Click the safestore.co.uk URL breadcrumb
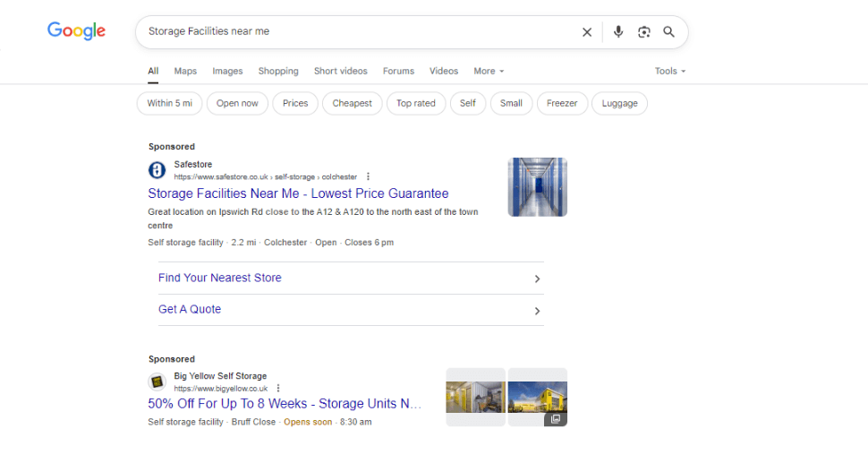 coord(266,177)
